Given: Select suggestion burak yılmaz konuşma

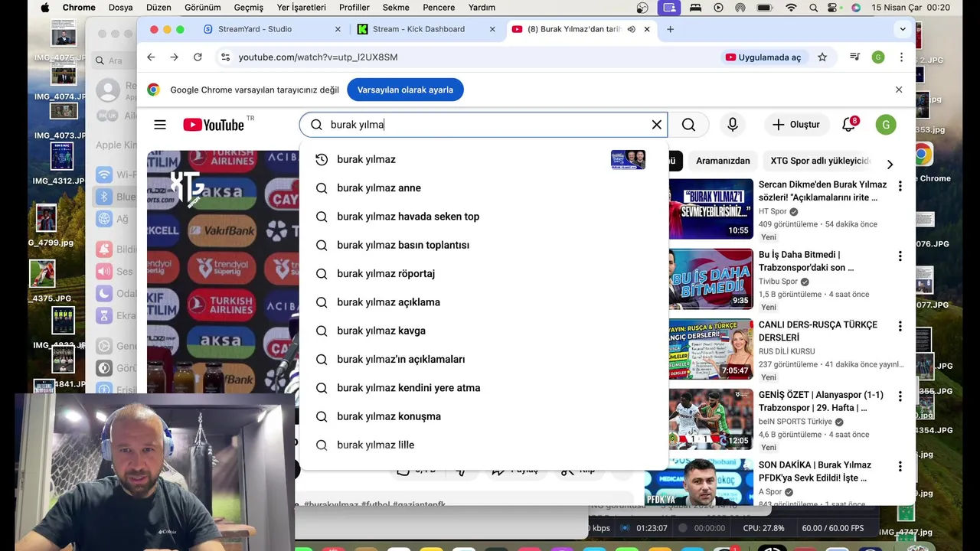Looking at the screenshot, I should tap(483, 416).
